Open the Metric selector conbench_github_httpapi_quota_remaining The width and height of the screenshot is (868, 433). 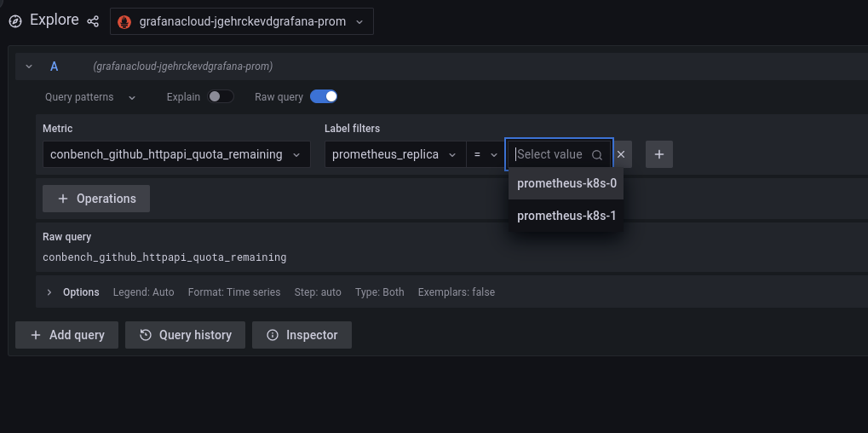[x=176, y=154]
